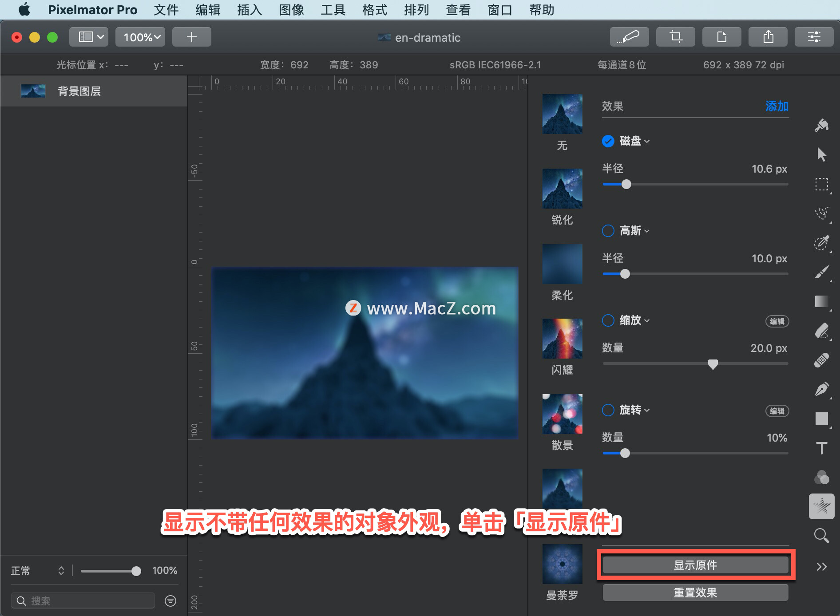
Task: Select the Zoom magnifier tool
Action: [821, 536]
